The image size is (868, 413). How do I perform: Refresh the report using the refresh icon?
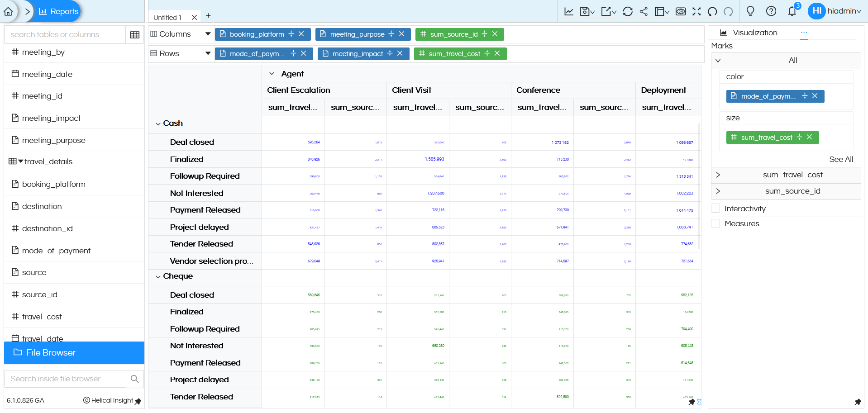pyautogui.click(x=627, y=11)
